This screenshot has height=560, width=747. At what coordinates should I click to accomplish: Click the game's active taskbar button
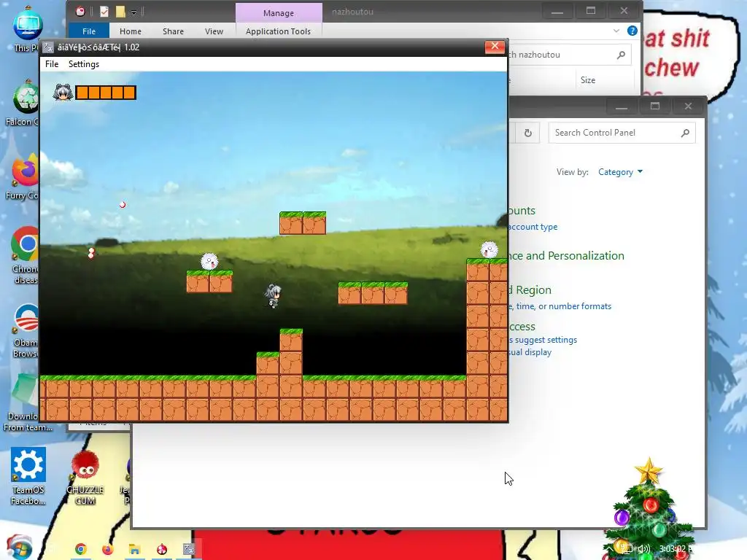(189, 550)
